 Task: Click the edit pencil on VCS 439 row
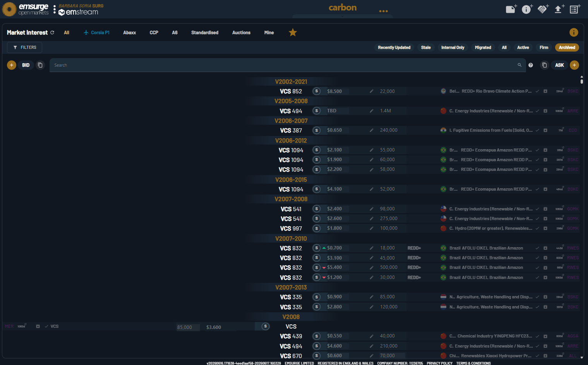click(371, 336)
